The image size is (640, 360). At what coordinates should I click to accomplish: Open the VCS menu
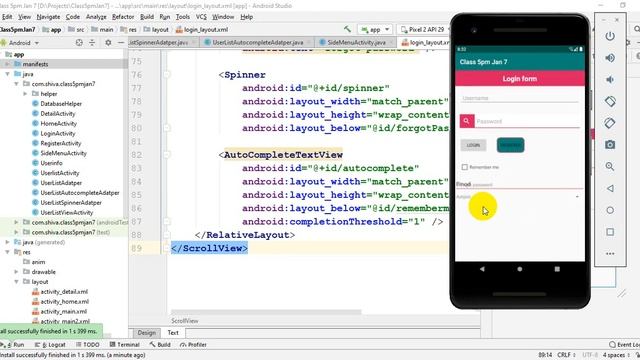(201, 17)
